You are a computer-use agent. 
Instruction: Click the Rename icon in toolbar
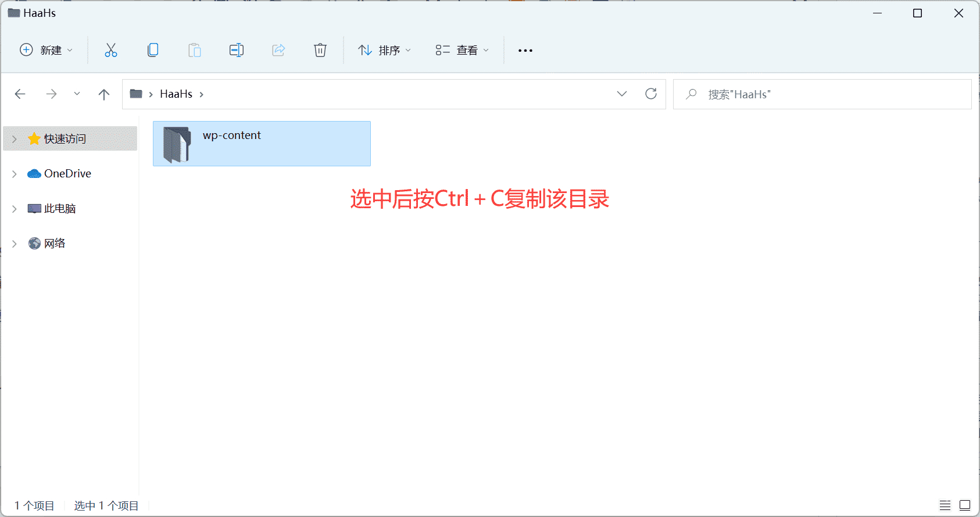coord(237,51)
